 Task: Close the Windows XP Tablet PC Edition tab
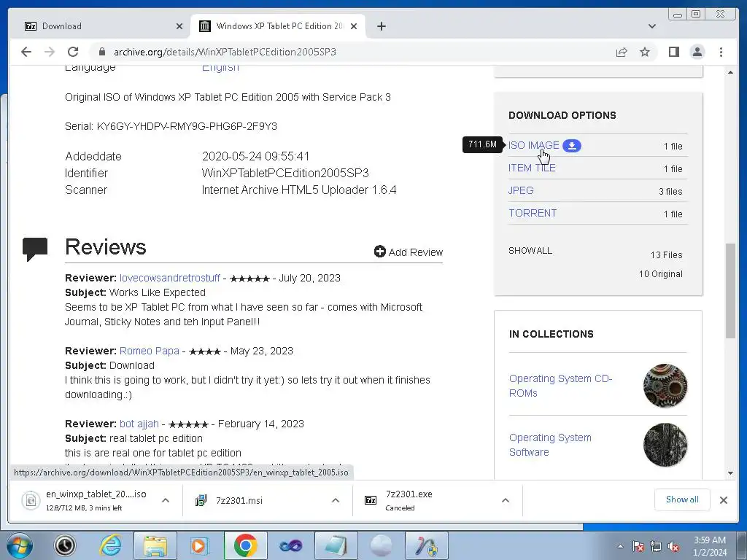tap(354, 26)
